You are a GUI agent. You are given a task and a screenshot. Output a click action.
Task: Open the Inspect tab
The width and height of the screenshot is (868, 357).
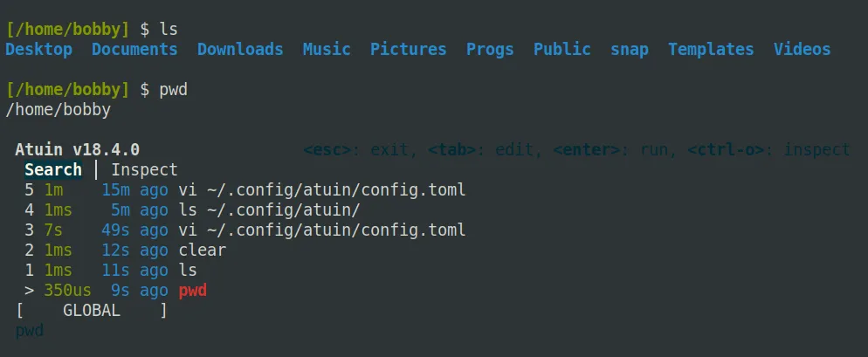pyautogui.click(x=144, y=169)
